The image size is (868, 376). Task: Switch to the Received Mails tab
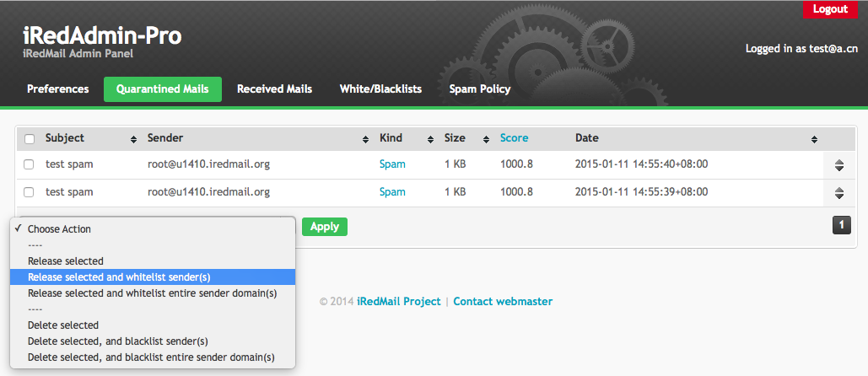tap(275, 89)
